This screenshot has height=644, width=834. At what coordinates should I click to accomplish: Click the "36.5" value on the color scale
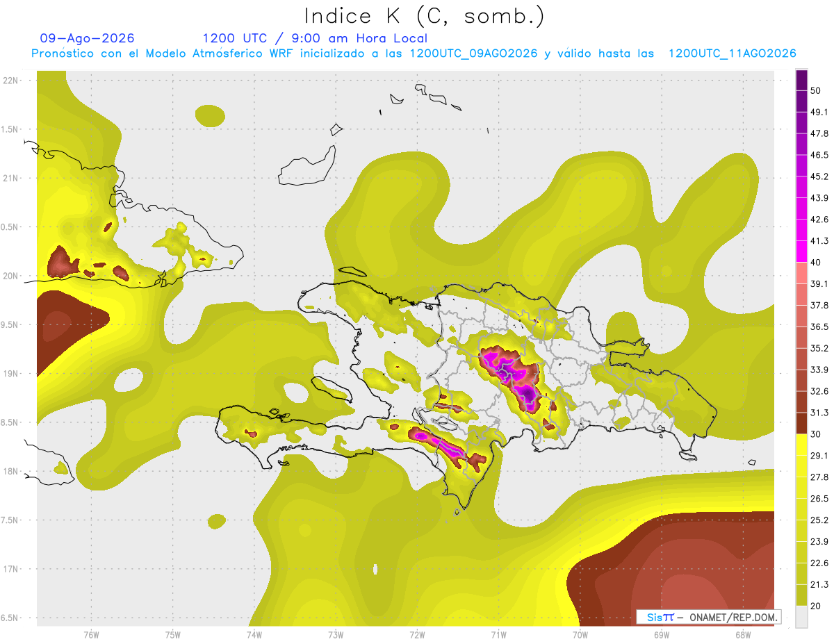click(819, 327)
